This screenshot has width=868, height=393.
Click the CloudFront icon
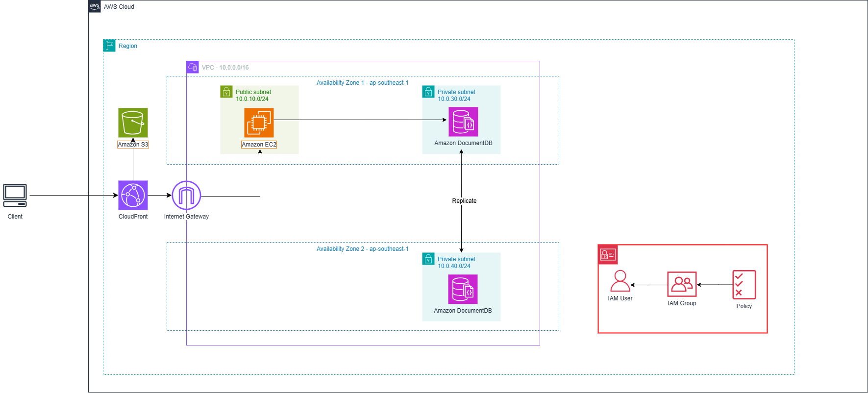(133, 195)
